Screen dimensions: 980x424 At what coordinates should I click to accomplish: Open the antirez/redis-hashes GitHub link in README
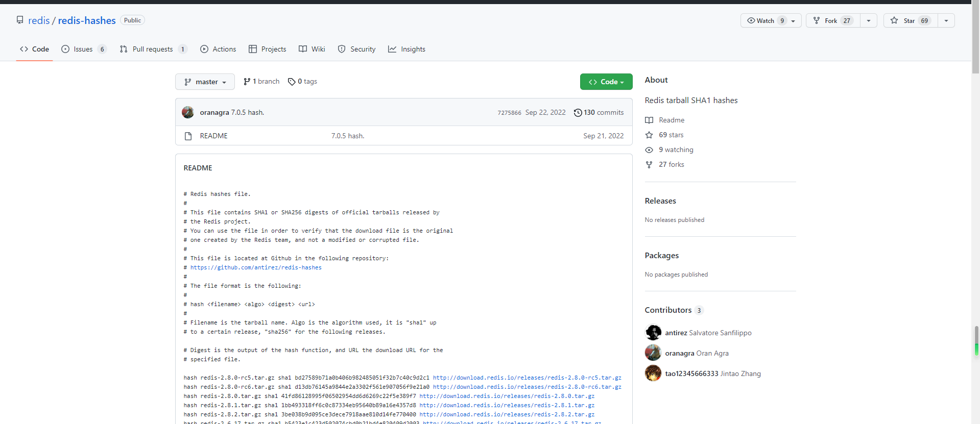coord(256,267)
